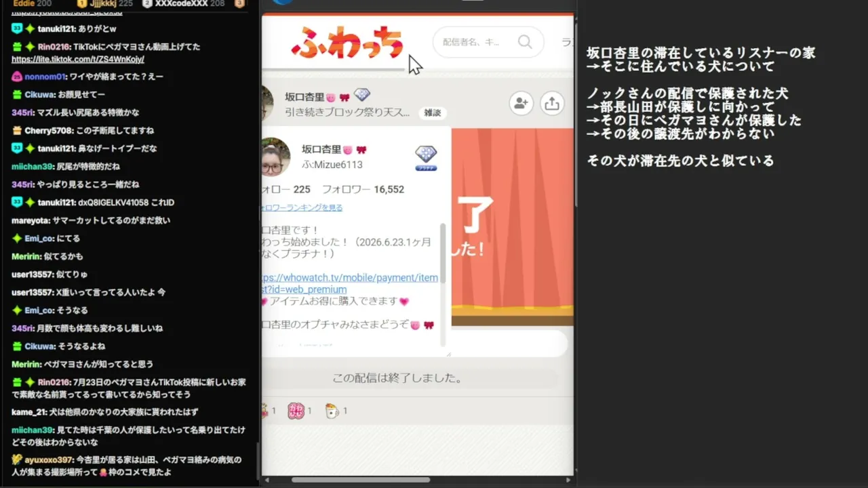Click the ふわっち logo

click(347, 43)
